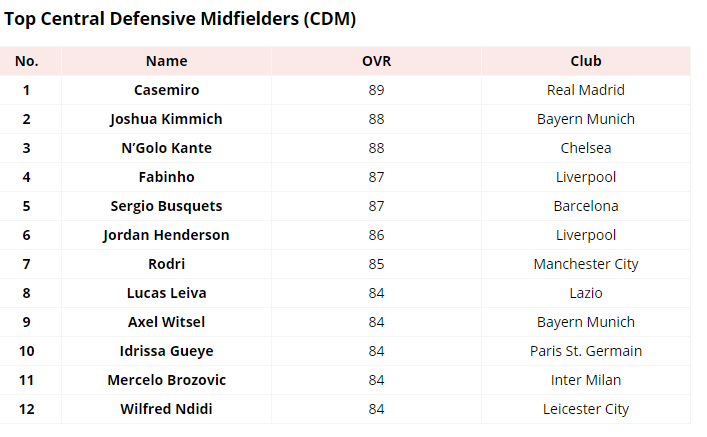Click Jordan Henderson's name

point(166,235)
